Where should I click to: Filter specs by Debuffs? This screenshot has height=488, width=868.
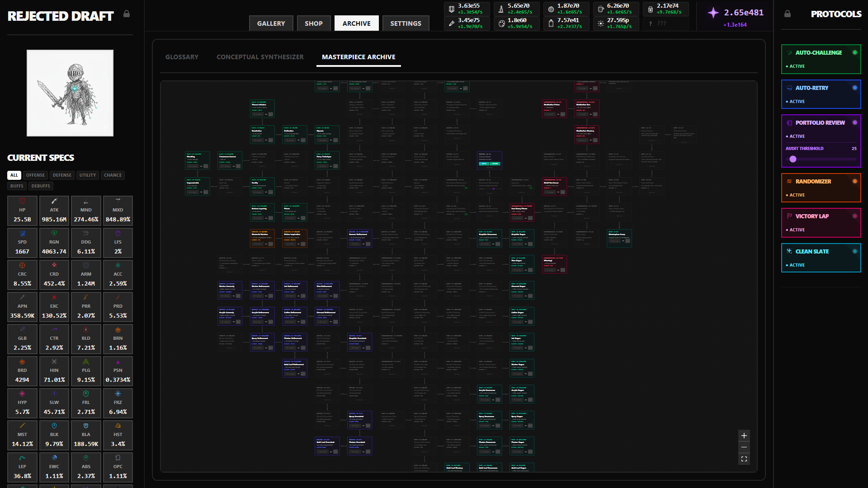pyautogui.click(x=41, y=186)
